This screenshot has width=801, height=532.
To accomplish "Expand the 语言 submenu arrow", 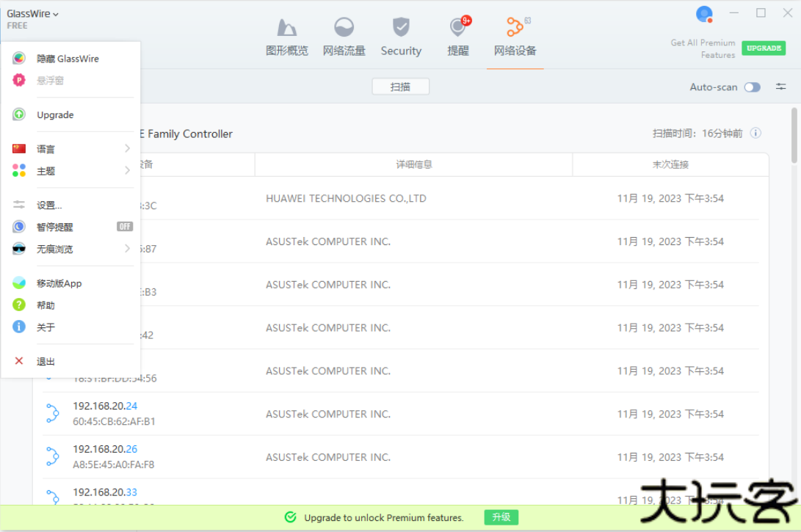I will [x=127, y=148].
